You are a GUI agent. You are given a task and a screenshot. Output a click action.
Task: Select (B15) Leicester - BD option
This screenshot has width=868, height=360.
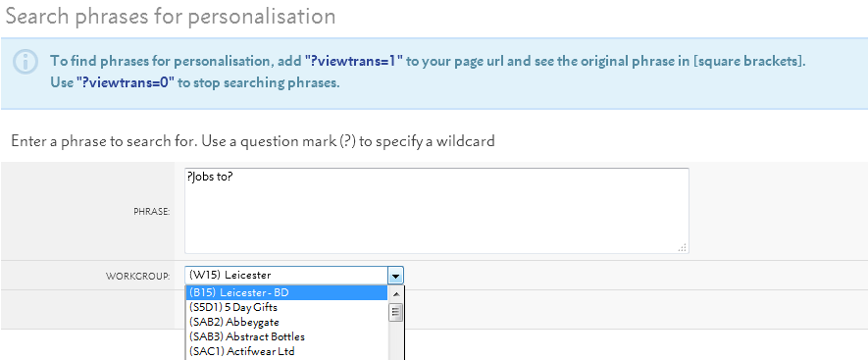pyautogui.click(x=286, y=292)
